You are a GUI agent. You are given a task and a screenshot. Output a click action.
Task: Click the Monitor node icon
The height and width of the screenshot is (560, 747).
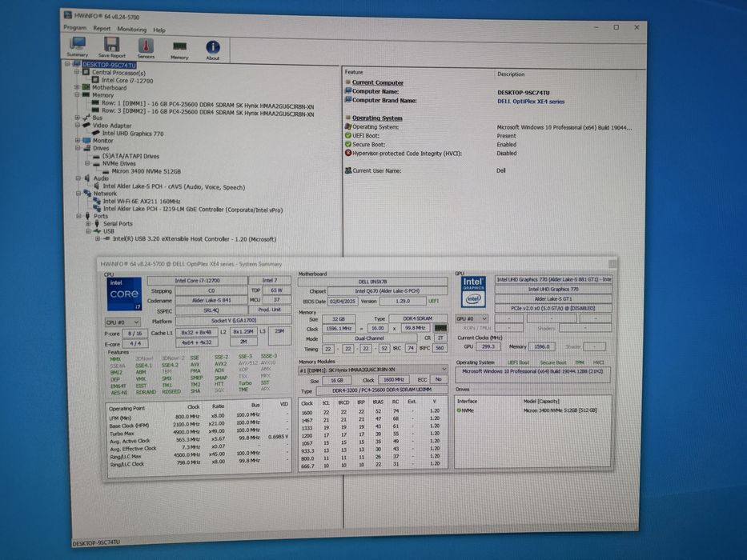pos(86,141)
